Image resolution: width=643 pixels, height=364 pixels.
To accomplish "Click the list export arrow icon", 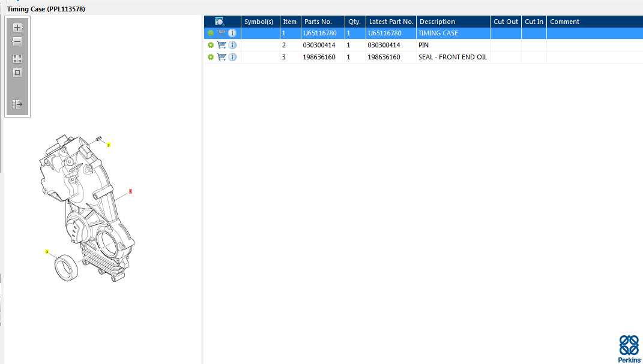I will tap(17, 104).
